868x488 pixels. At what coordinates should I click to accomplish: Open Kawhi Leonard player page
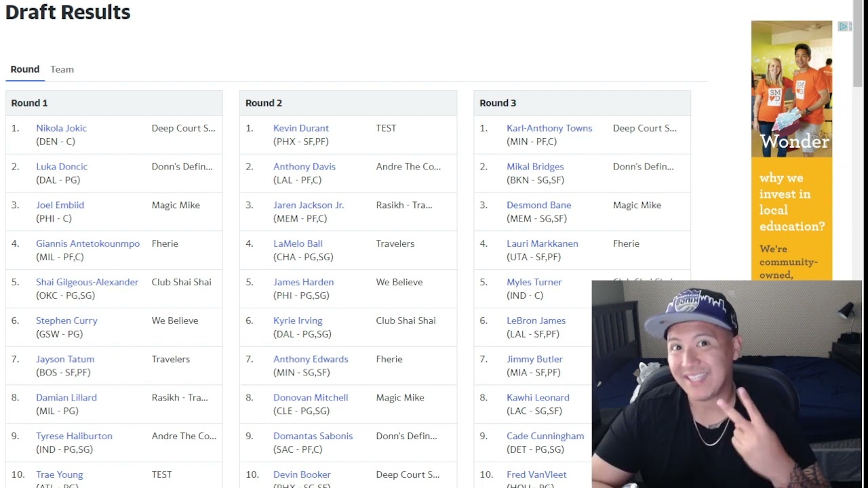(538, 398)
